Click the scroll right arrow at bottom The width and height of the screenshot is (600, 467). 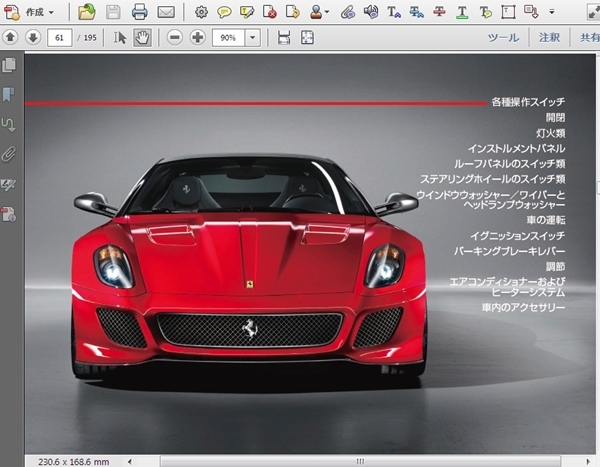click(x=588, y=462)
